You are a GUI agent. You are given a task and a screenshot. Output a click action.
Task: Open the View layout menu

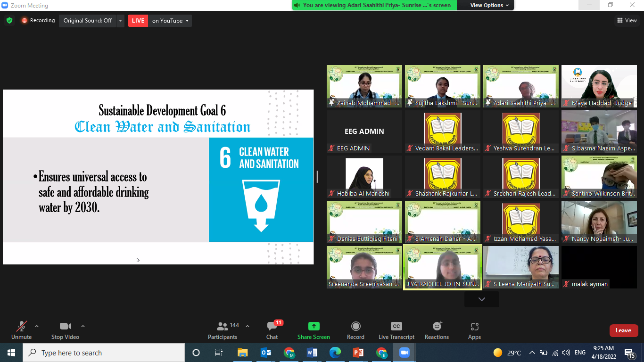pyautogui.click(x=627, y=20)
